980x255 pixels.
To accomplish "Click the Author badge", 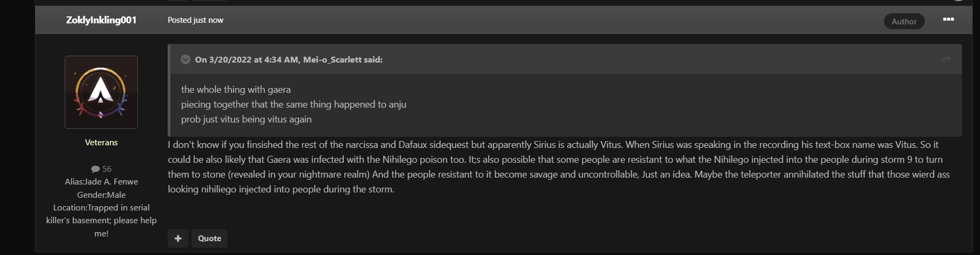I will [904, 21].
